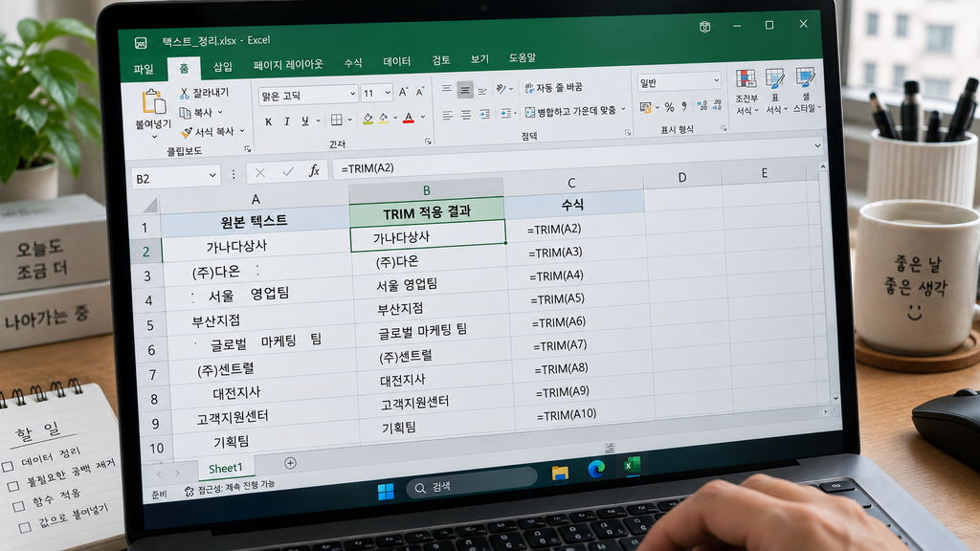Expand the formula bar chevron
980x551 pixels.
tap(817, 145)
